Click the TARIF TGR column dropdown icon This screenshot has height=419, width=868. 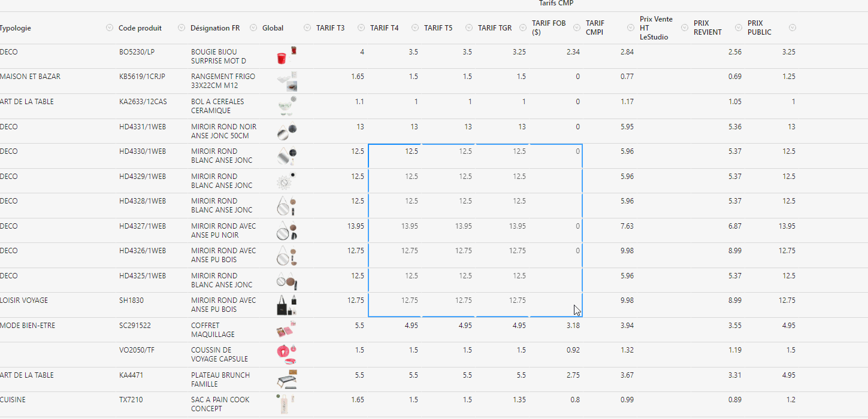coord(523,28)
